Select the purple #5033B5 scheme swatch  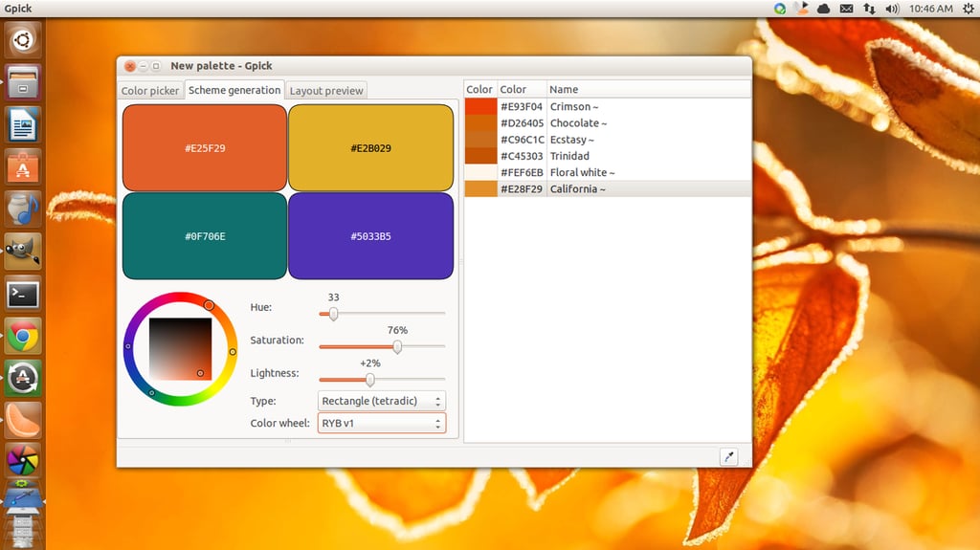[x=370, y=235]
